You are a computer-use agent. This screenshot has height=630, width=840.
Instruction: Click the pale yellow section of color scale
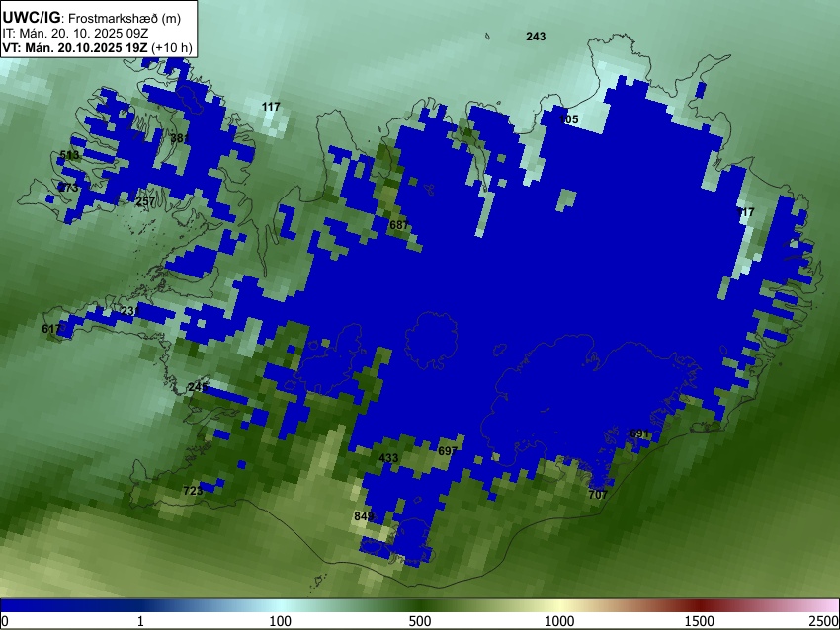[559, 605]
